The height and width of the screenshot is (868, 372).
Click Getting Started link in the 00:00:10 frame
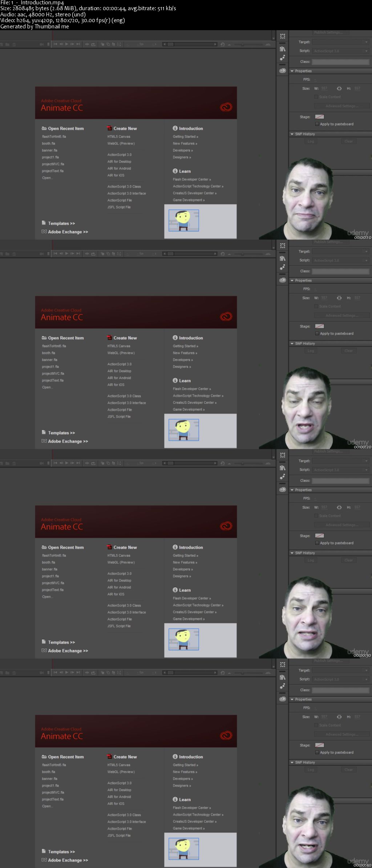[185, 137]
